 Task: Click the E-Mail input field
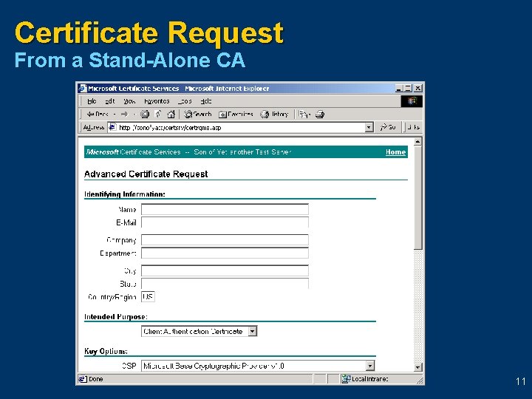coord(225,222)
